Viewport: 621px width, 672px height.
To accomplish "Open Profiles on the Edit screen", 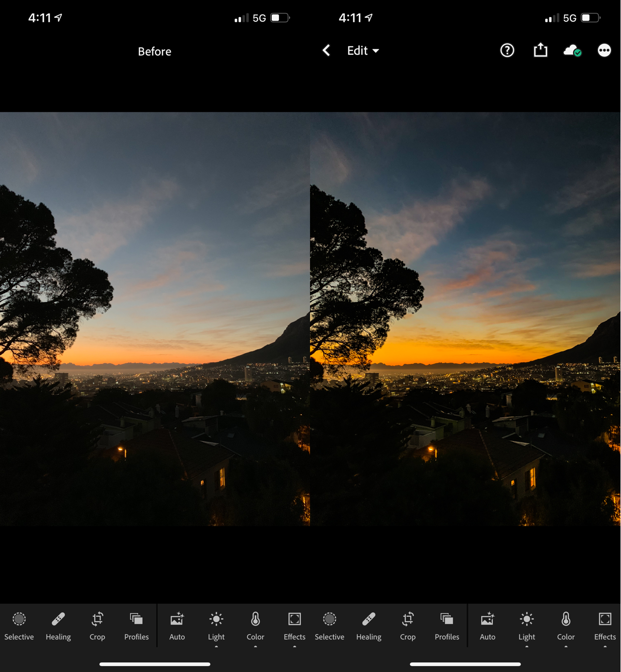I will click(x=447, y=626).
